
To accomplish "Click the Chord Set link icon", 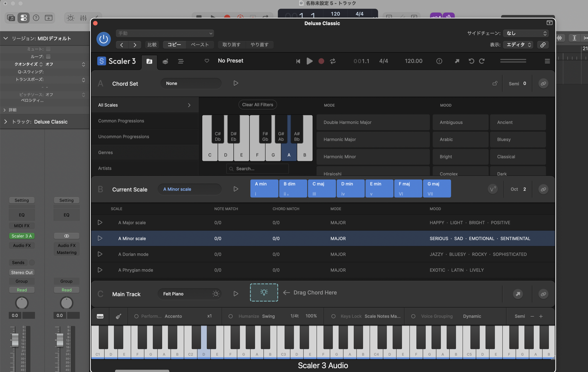I will (543, 83).
